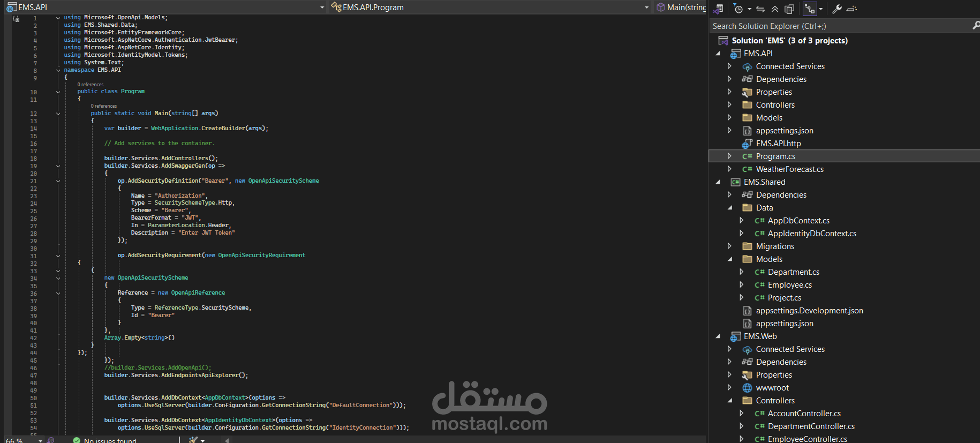The width and height of the screenshot is (980, 443).
Task: Click '0 references' above class Program
Action: 91,85
